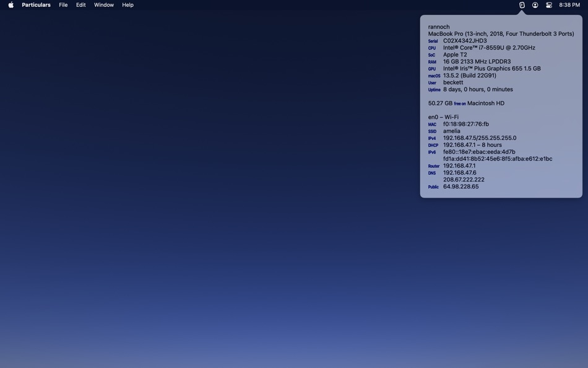Open the Edit menu
The image size is (588, 368).
click(80, 5)
